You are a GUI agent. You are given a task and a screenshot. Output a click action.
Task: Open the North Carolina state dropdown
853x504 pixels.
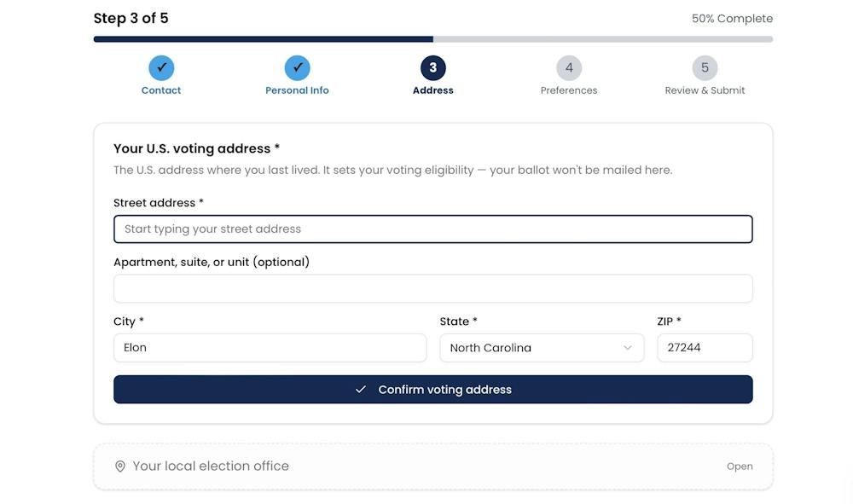click(542, 348)
